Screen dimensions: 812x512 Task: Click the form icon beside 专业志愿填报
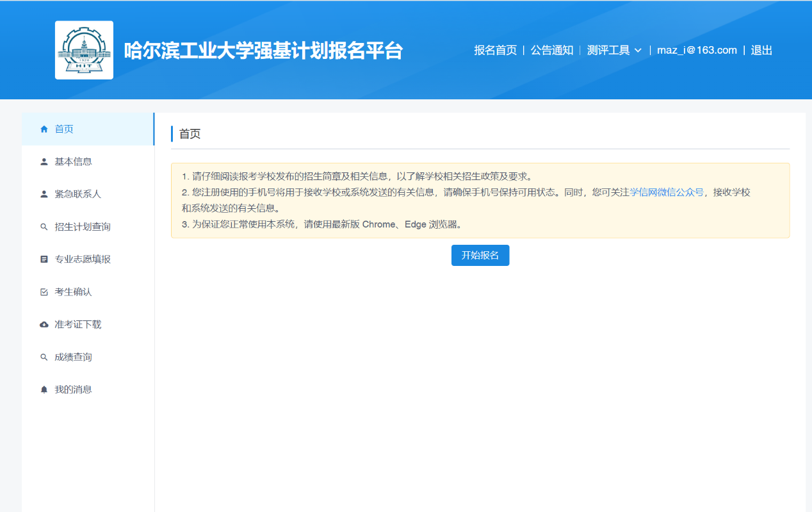click(x=44, y=260)
